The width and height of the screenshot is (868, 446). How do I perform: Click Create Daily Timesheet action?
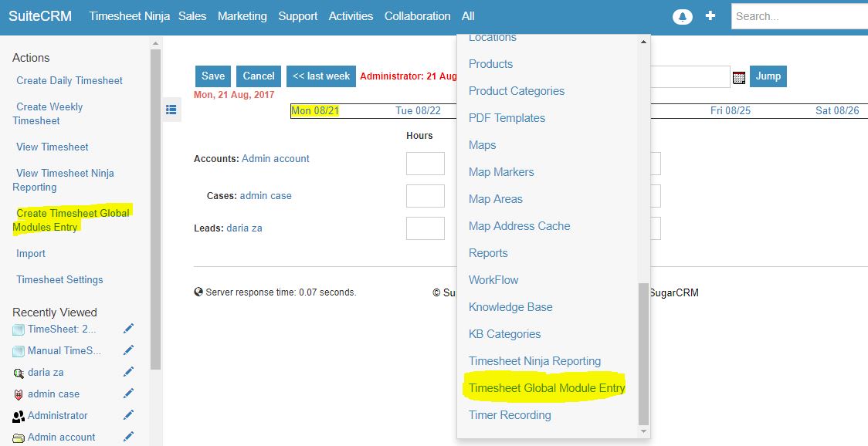(70, 81)
